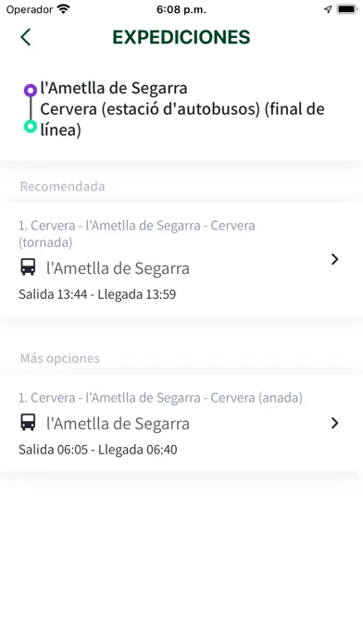This screenshot has width=363, height=644.
Task: Tap the location arrow status icon
Action: click(x=328, y=9)
